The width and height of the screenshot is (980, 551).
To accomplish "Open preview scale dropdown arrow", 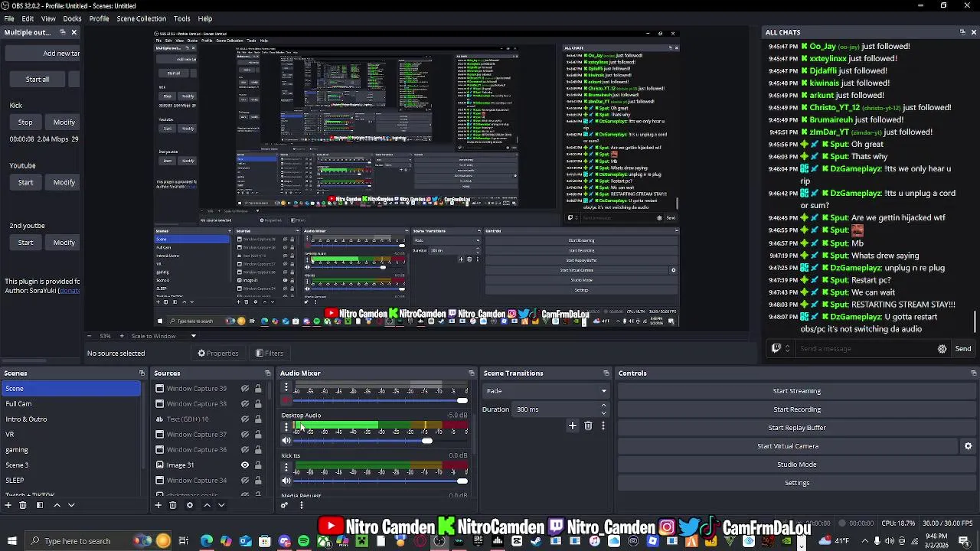I will 193,336.
